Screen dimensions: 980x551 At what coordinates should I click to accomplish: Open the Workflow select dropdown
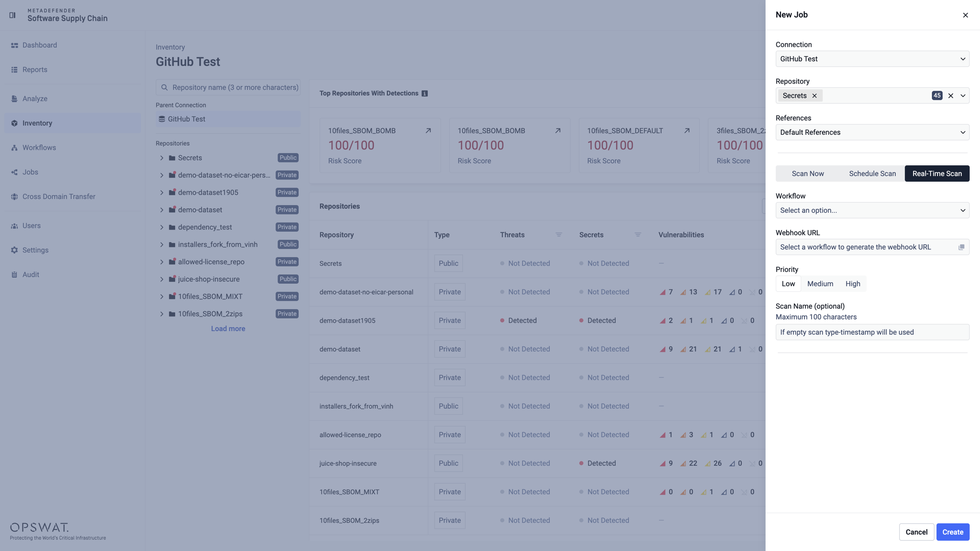tap(872, 210)
